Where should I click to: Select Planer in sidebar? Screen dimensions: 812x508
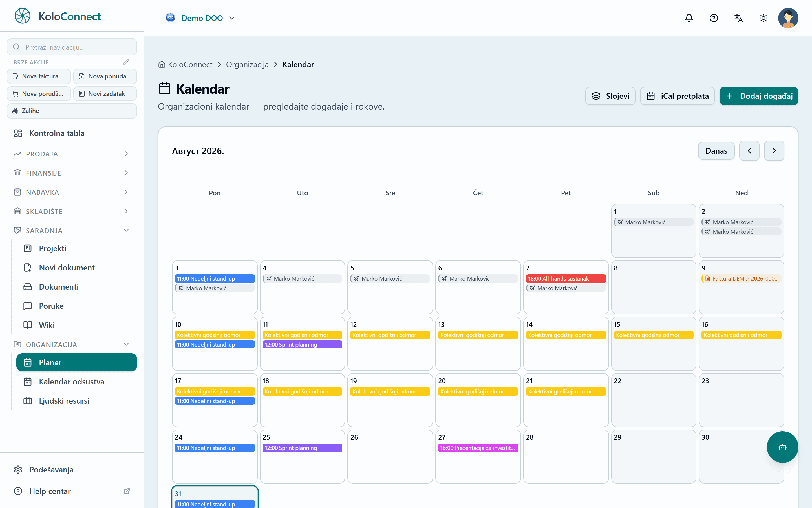pyautogui.click(x=76, y=362)
